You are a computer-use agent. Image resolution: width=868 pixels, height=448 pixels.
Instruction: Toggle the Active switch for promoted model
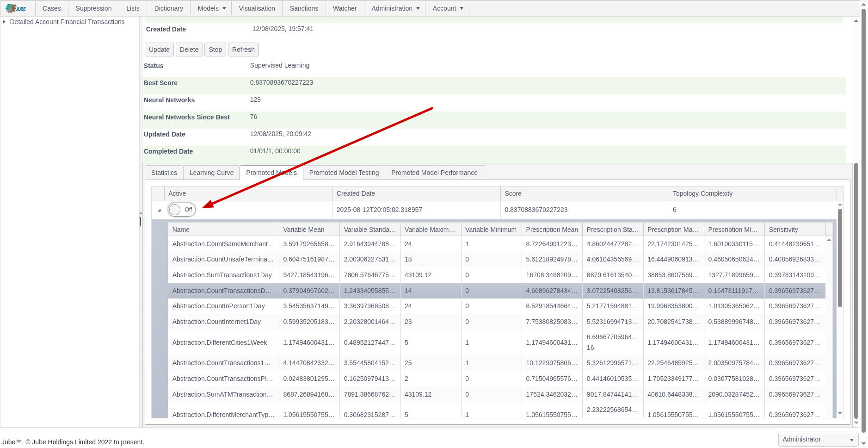coord(182,210)
